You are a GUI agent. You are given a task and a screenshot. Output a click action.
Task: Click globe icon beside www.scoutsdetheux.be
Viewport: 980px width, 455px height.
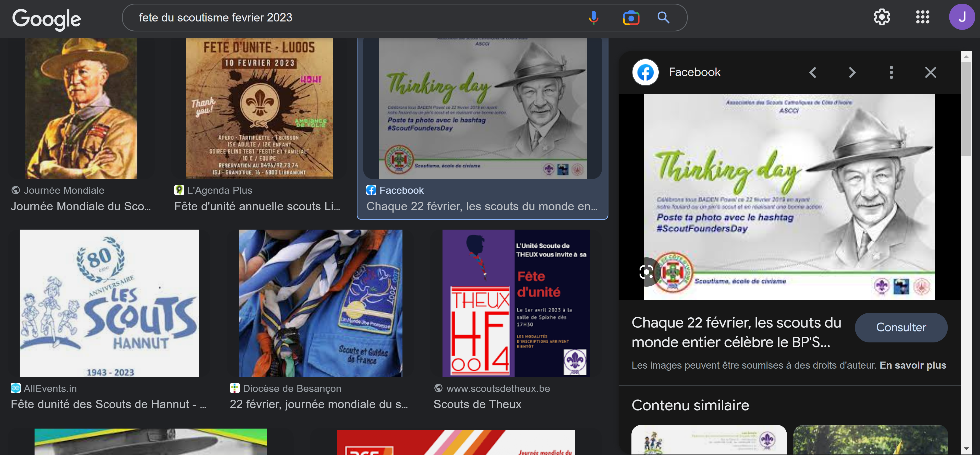pyautogui.click(x=438, y=388)
